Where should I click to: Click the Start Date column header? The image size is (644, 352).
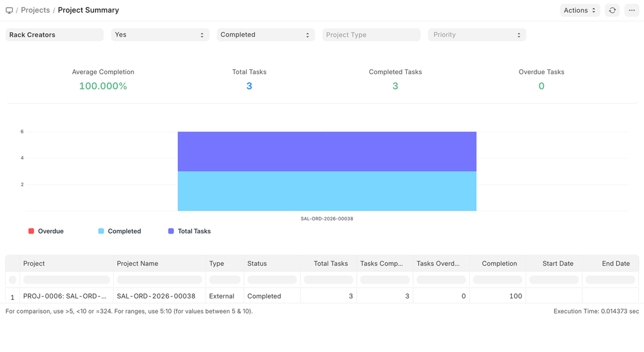558,263
